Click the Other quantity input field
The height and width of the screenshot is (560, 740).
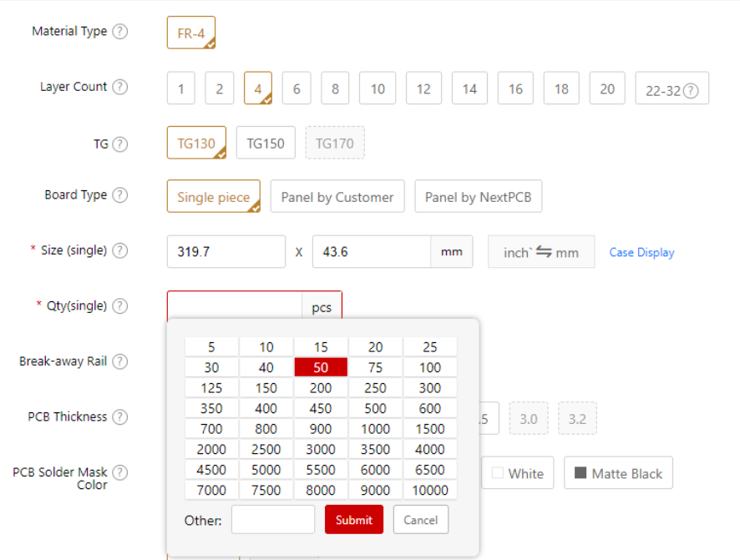[272, 520]
